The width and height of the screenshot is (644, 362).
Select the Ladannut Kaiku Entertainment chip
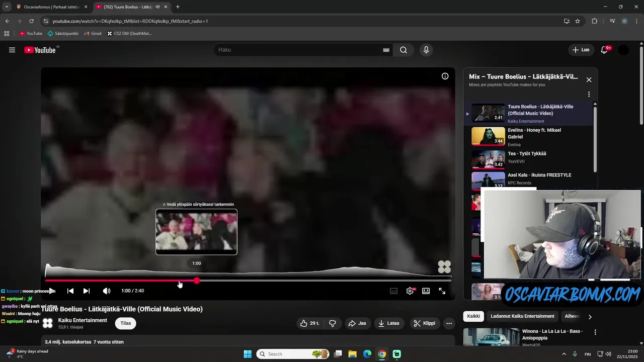[x=522, y=316]
